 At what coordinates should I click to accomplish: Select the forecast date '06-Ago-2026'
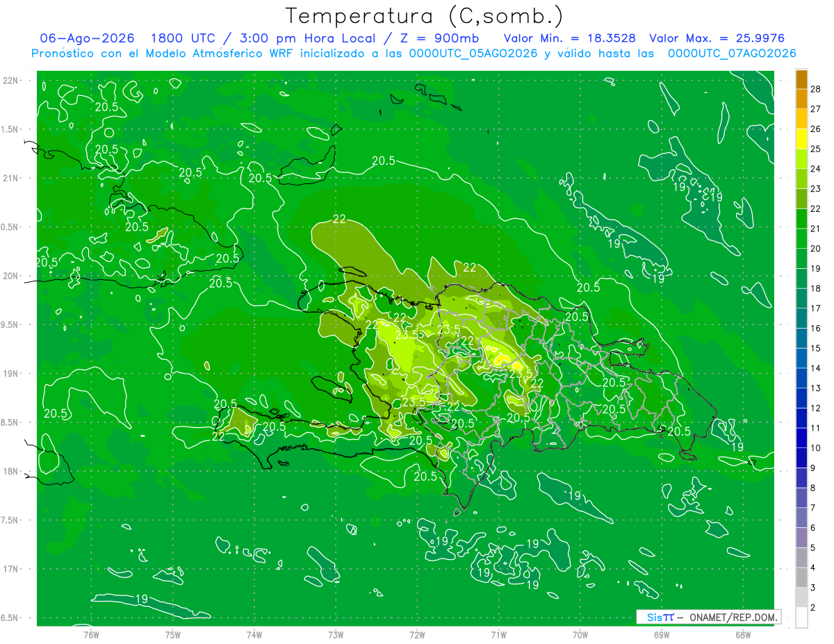[x=87, y=39]
